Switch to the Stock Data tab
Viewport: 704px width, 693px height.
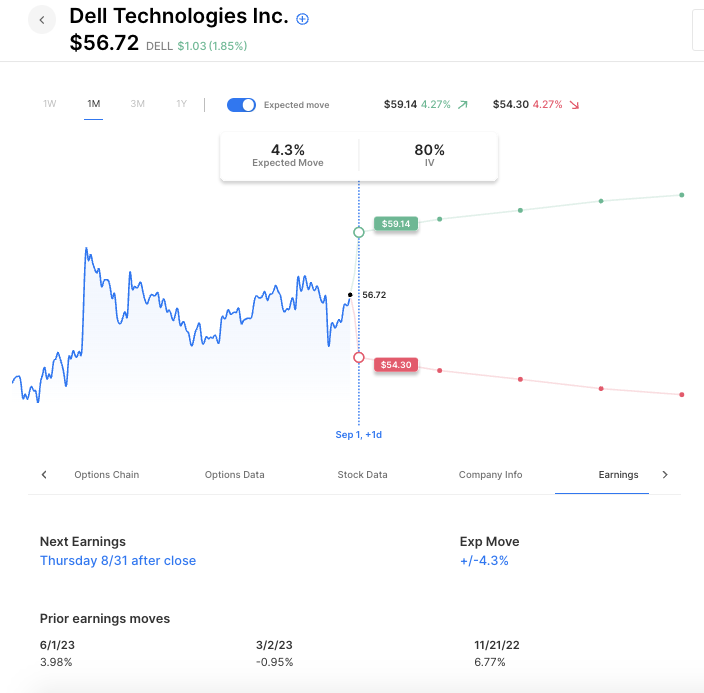[x=362, y=475]
